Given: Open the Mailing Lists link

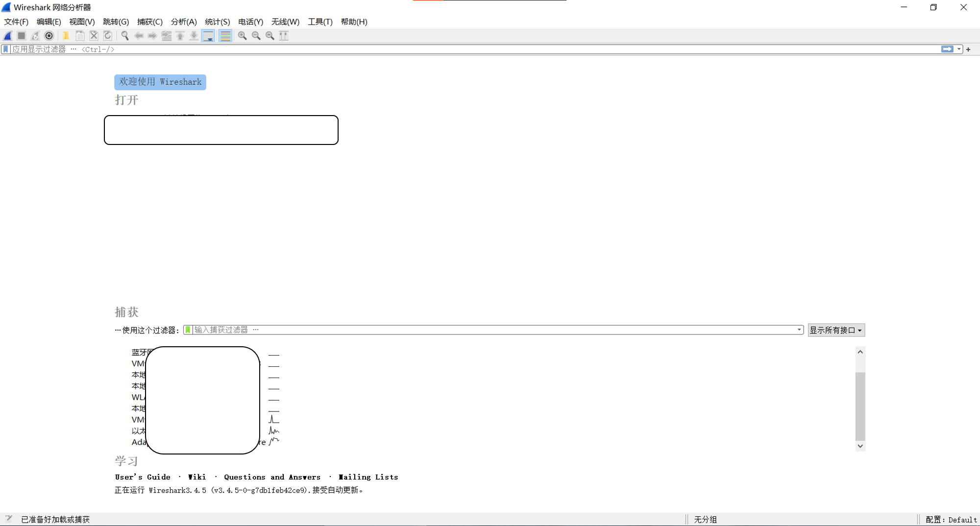Looking at the screenshot, I should [x=368, y=477].
